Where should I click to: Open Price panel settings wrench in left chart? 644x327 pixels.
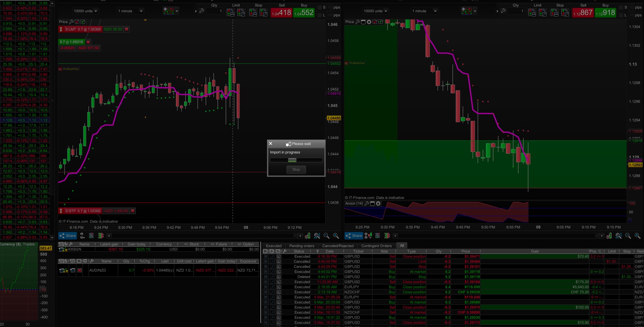tap(71, 22)
